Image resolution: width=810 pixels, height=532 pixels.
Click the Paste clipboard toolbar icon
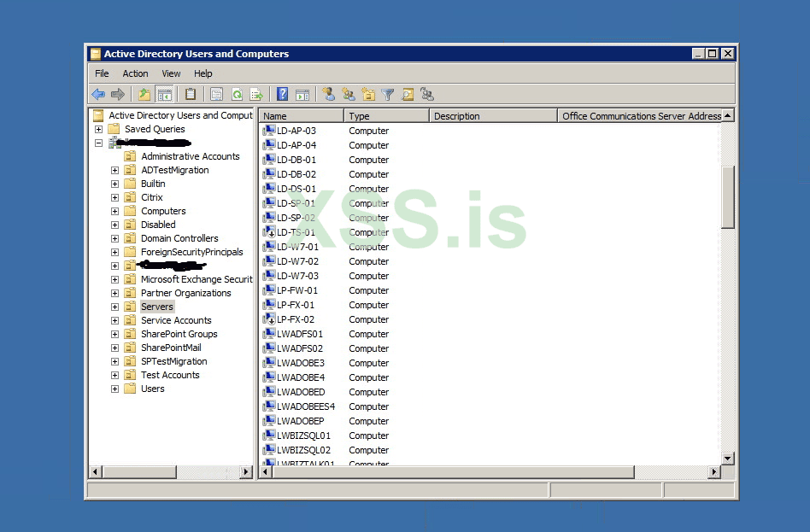190,94
